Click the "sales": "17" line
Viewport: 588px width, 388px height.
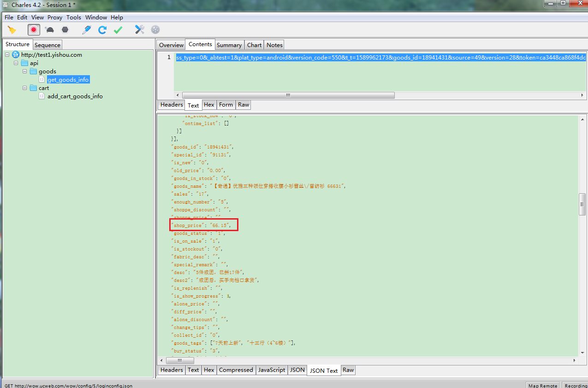coord(190,194)
